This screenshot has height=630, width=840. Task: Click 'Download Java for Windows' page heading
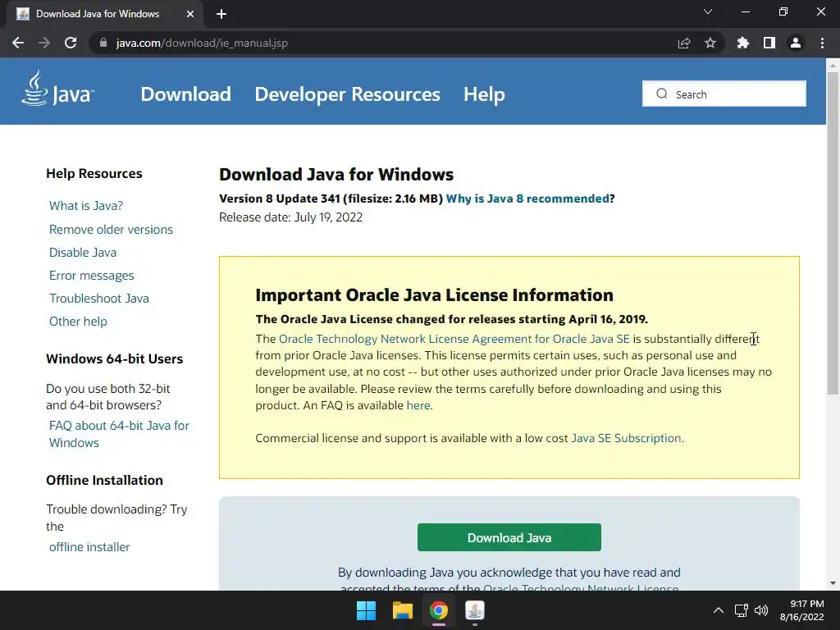[x=336, y=175]
